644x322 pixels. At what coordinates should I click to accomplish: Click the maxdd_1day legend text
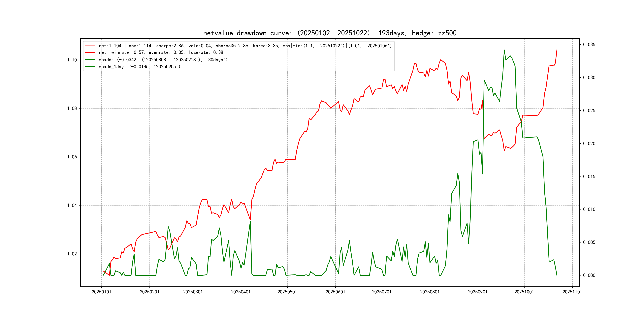click(x=139, y=67)
